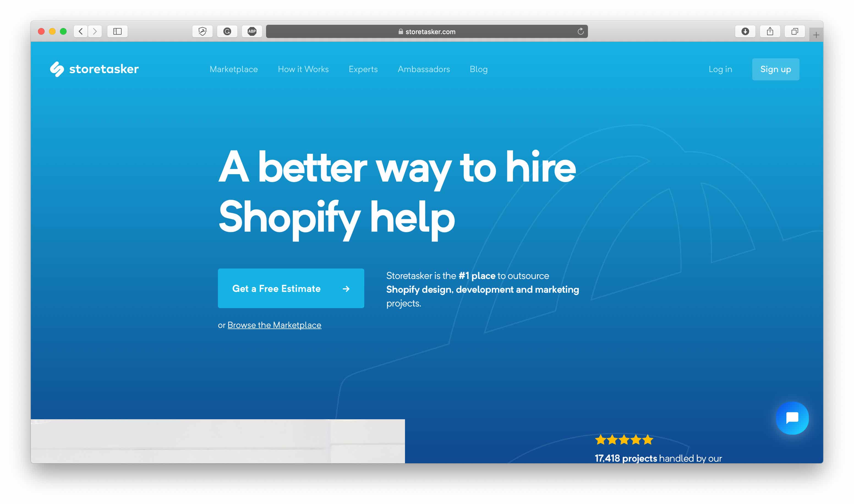
Task: Click the How it Works menu item
Action: [303, 69]
